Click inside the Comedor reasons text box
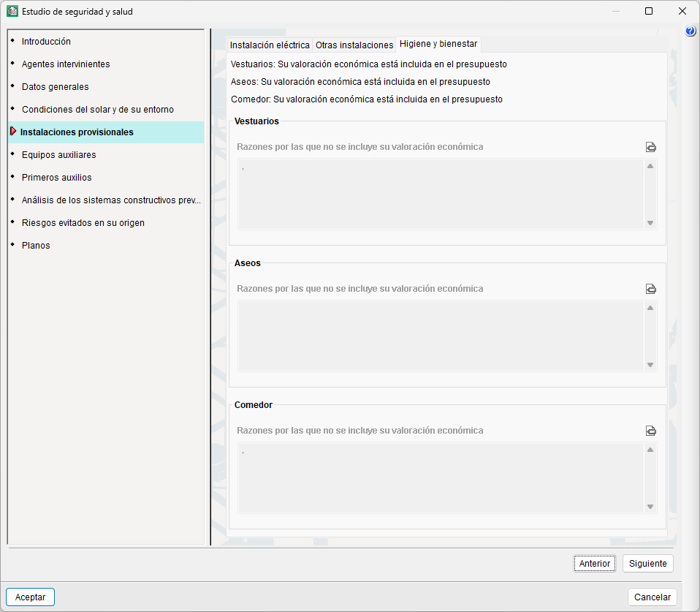 441,478
